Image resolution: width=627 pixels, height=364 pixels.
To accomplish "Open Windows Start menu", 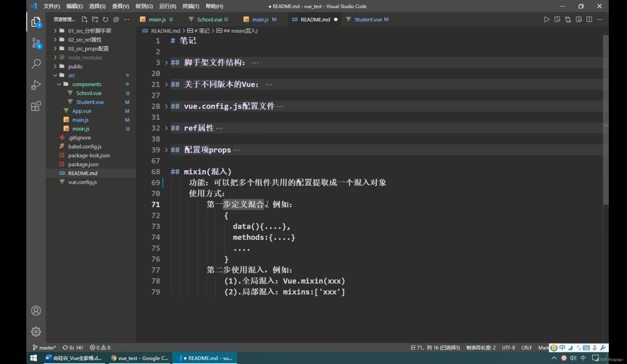I will click(x=34, y=358).
